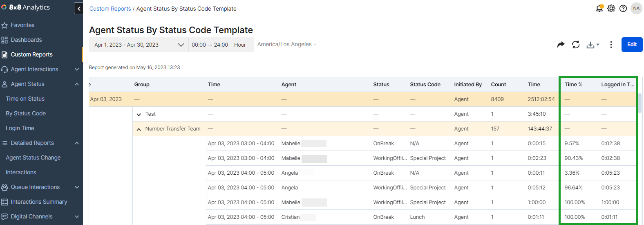The image size is (644, 225).
Task: Click the Favorites star icon
Action: tap(4, 25)
